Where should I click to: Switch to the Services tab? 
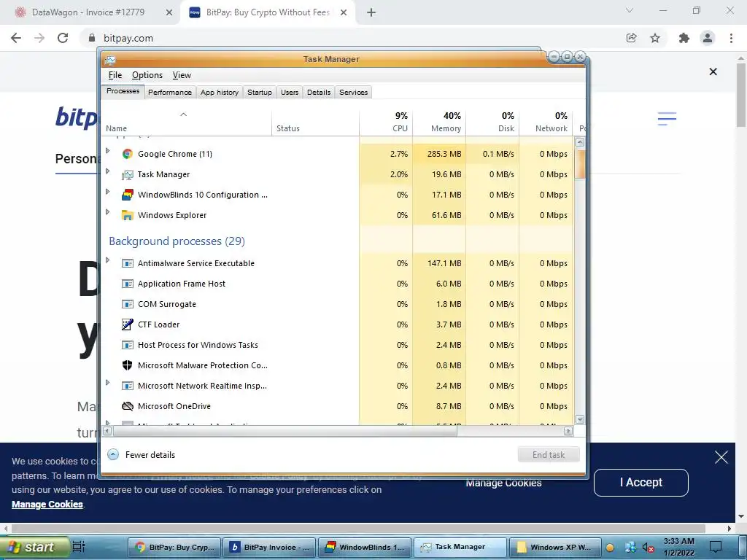point(354,93)
